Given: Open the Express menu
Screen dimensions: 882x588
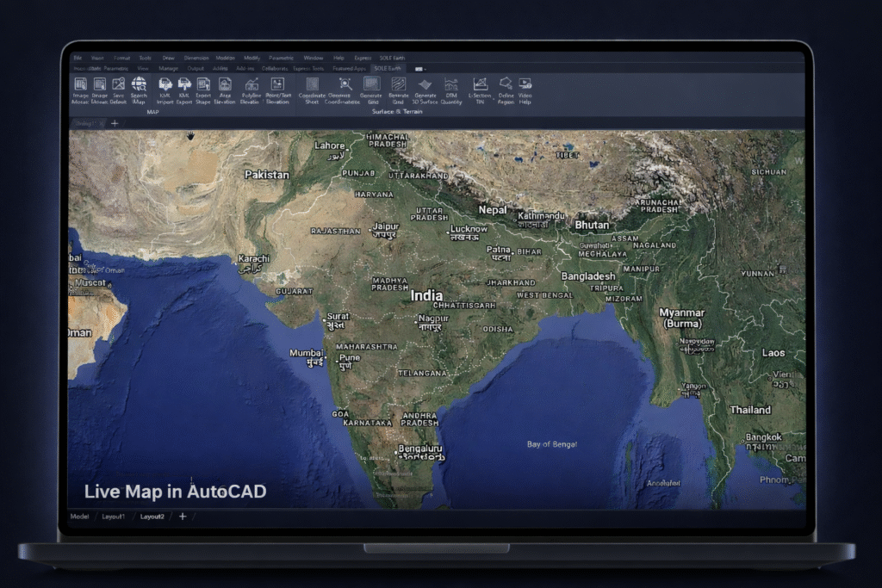Looking at the screenshot, I should [362, 58].
